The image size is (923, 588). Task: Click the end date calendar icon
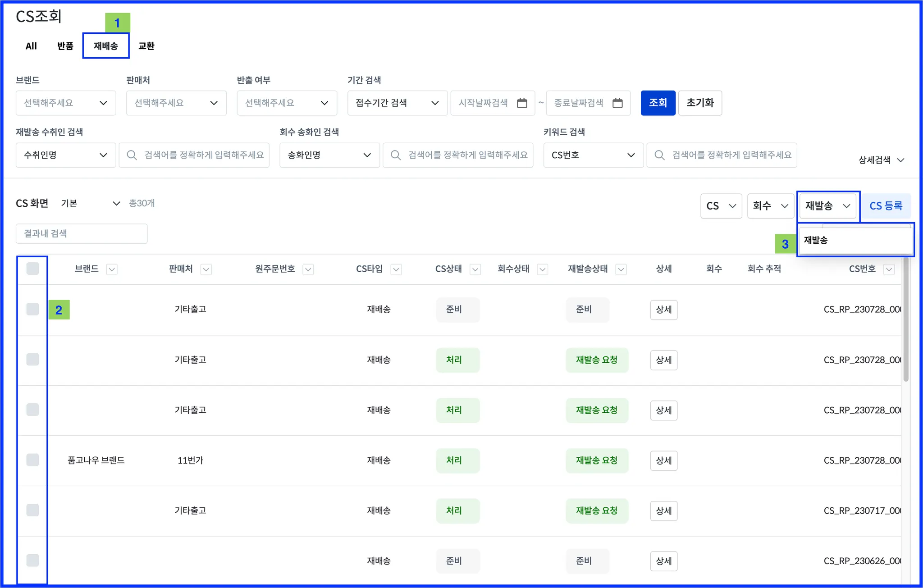point(617,103)
